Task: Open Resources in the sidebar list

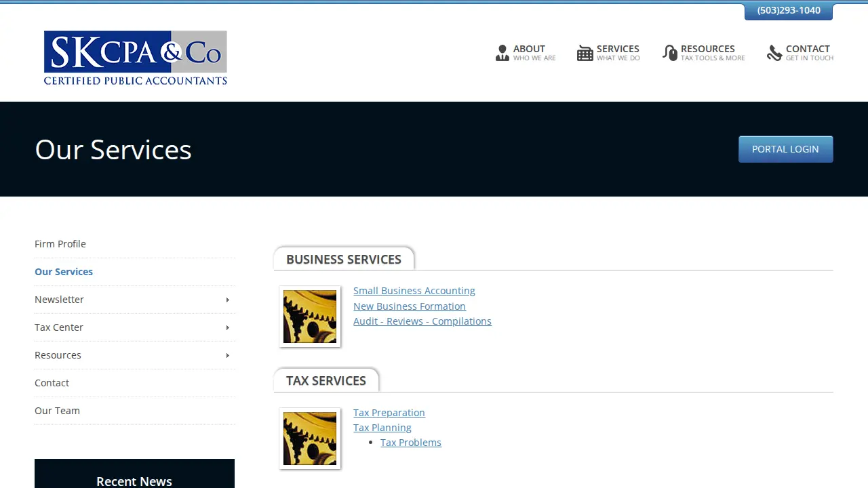Action: (x=134, y=355)
